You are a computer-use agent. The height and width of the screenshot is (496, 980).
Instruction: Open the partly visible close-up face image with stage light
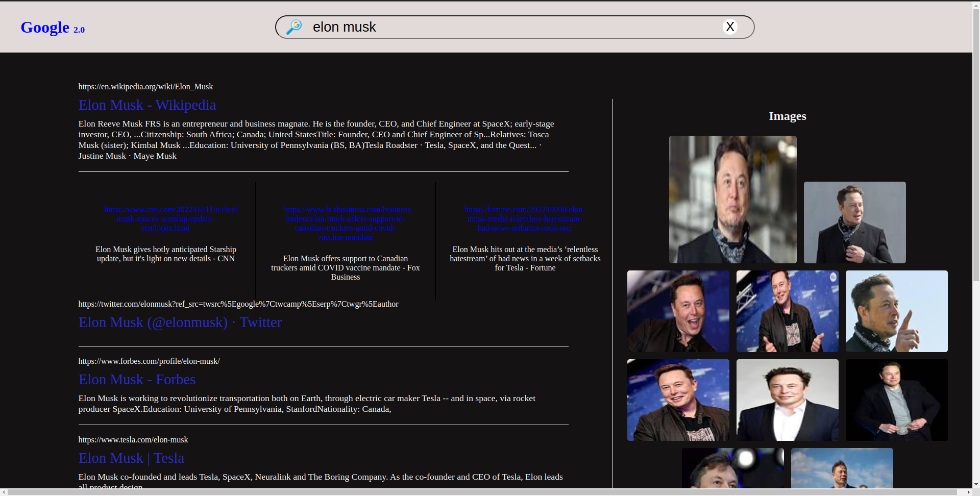tap(733, 468)
